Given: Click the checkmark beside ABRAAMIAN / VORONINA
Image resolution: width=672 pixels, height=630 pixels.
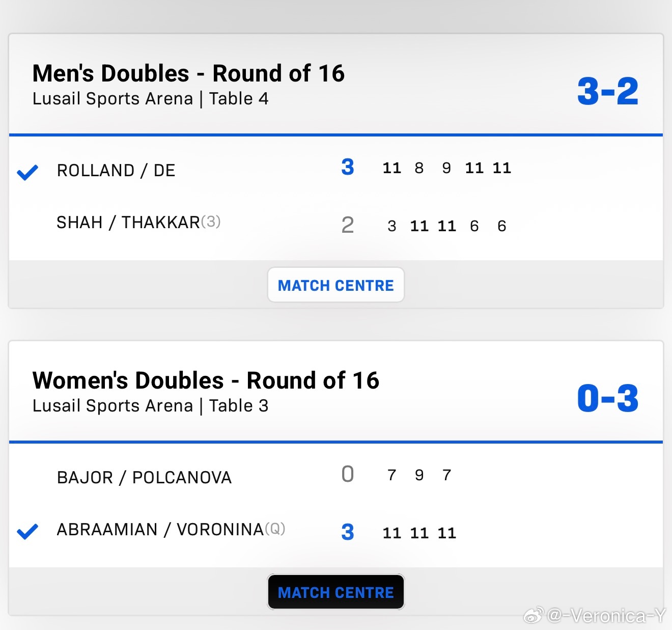Looking at the screenshot, I should (27, 531).
